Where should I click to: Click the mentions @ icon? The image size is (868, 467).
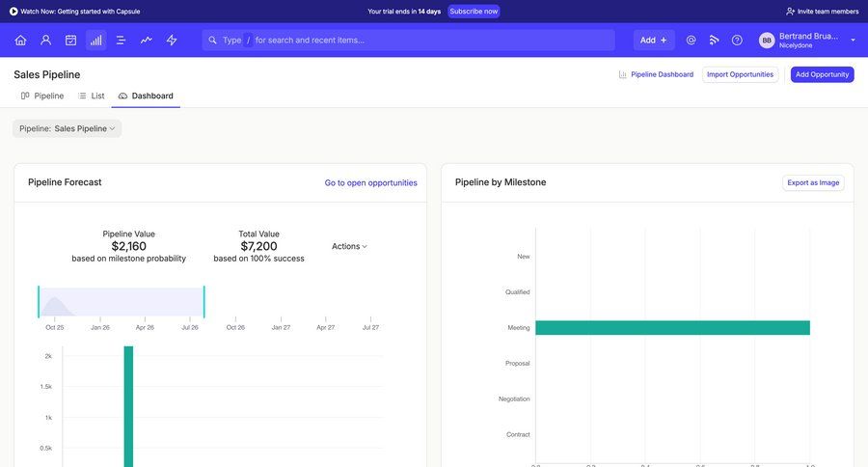pos(691,41)
